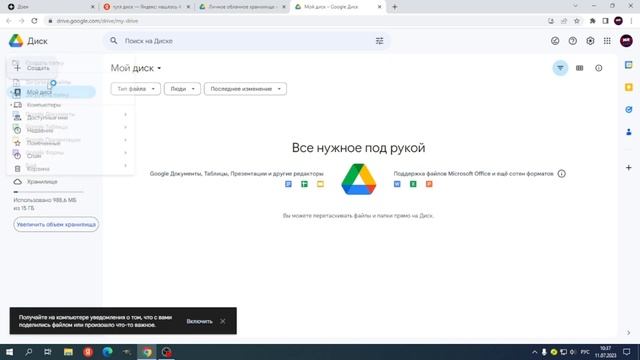The width and height of the screenshot is (640, 360).
Task: Click the storage usage progress bar
Action: click(48, 192)
